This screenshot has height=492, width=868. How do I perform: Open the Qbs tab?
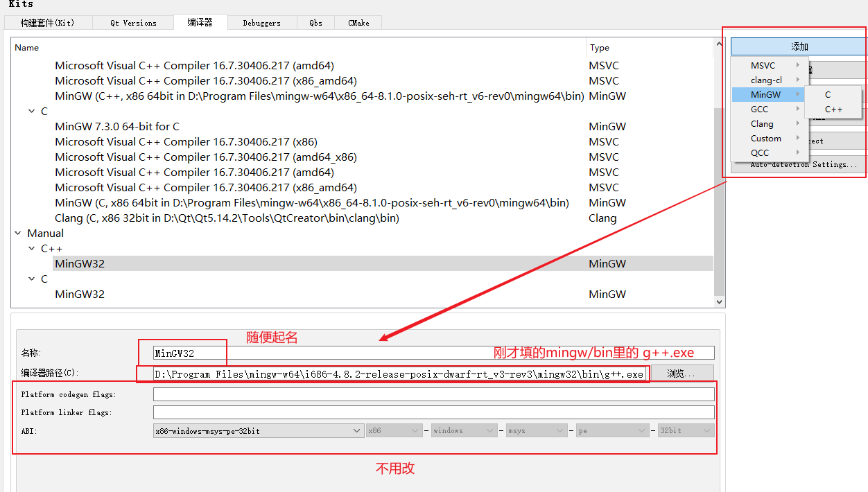tap(315, 22)
